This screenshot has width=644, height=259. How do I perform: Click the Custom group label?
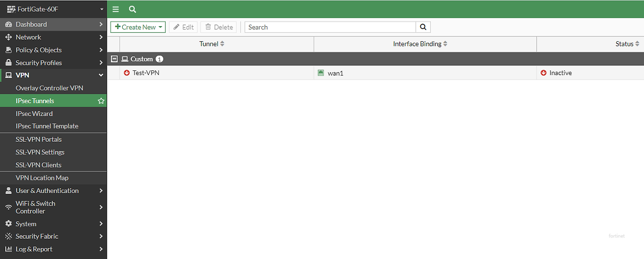click(x=141, y=59)
